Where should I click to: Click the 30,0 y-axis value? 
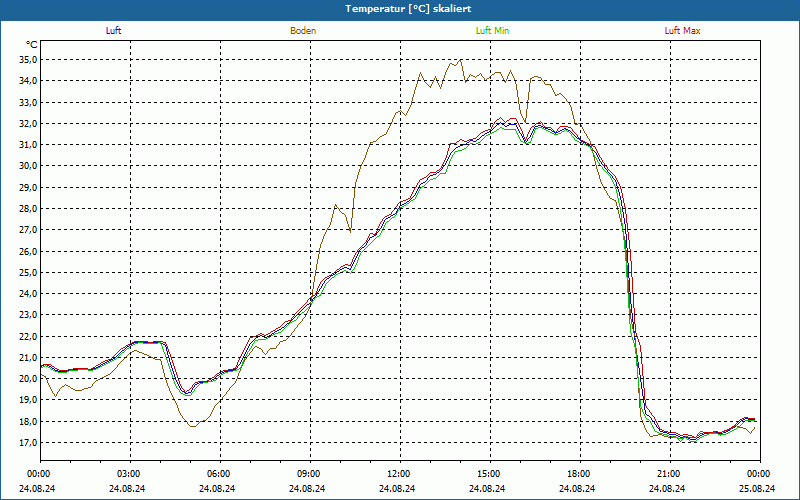[x=29, y=166]
